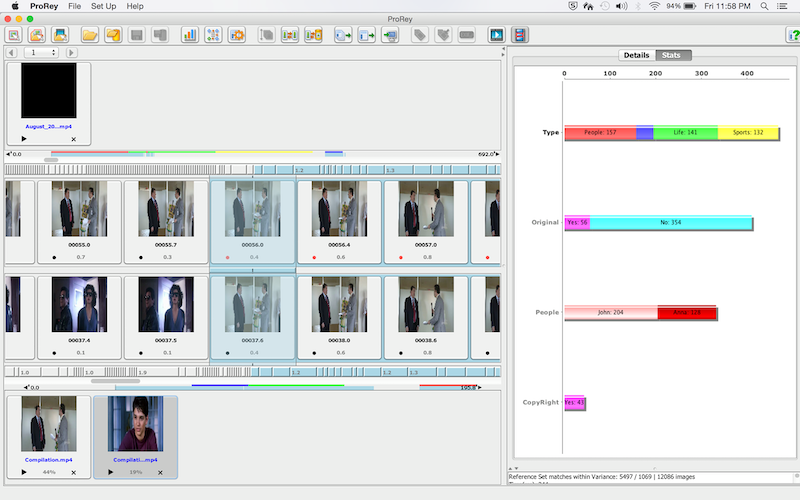Click the People: 157 red bar segment
Image resolution: width=800 pixels, height=500 pixels.
point(600,133)
